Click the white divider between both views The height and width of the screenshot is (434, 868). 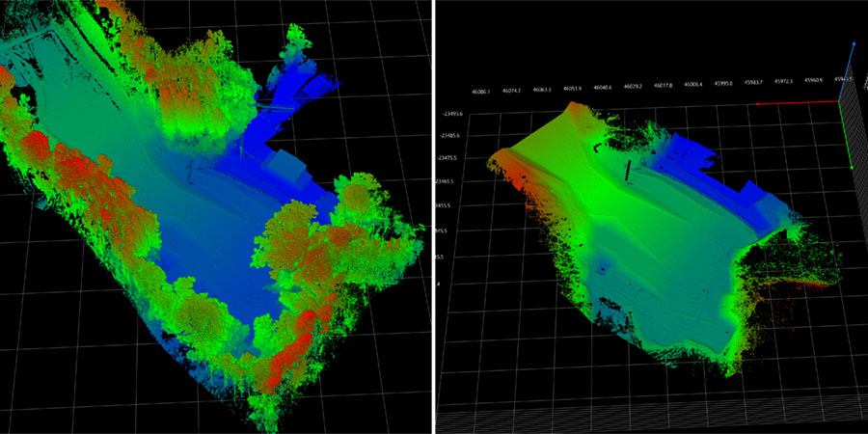(x=434, y=217)
